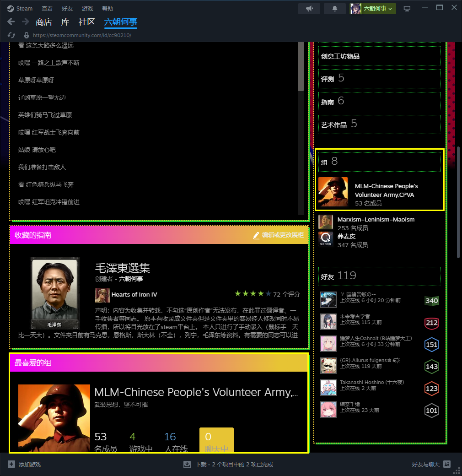Reload the page with refresh icon
The height and width of the screenshot is (476, 462).
click(11, 35)
